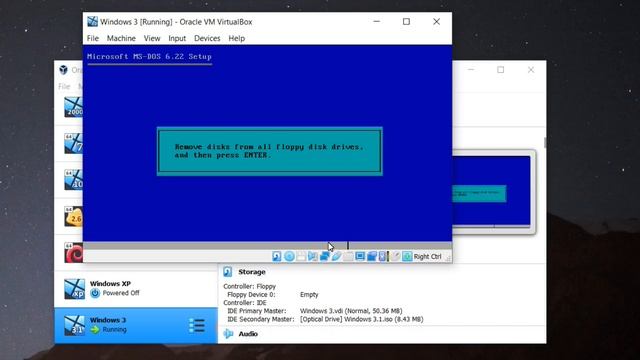The image size is (640, 360).
Task: Click the 'Windows 3.vdi (Normal, 50.36 MB)' value
Action: tap(351, 311)
